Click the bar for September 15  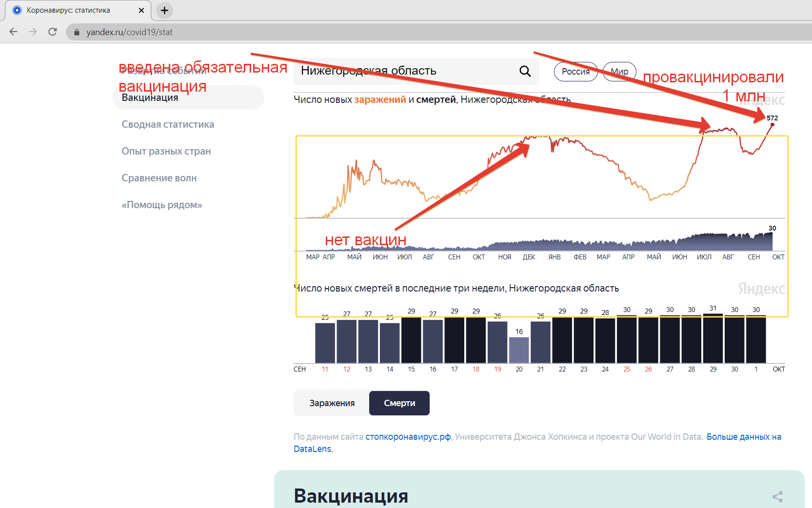(x=411, y=340)
